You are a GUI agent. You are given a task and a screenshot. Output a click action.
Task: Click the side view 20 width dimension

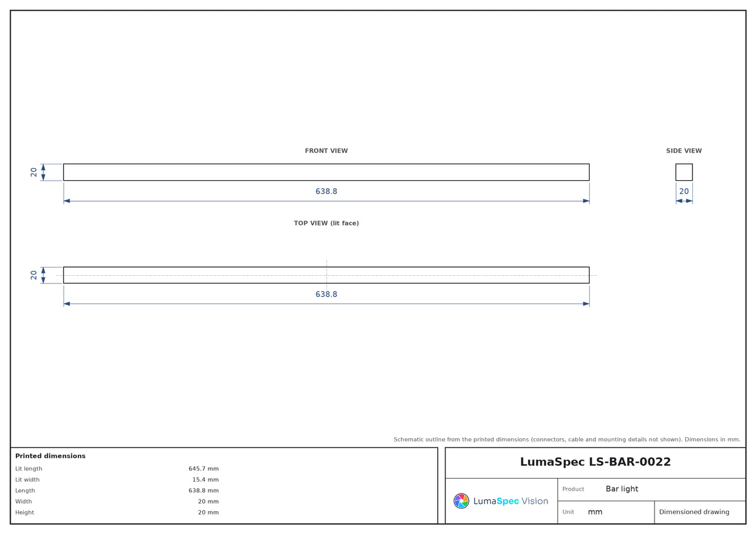pyautogui.click(x=684, y=191)
